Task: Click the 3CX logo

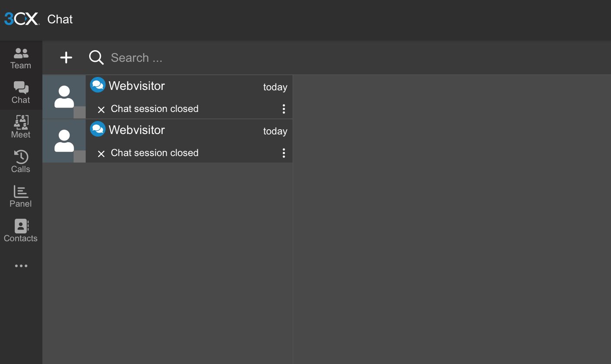Action: [22, 19]
